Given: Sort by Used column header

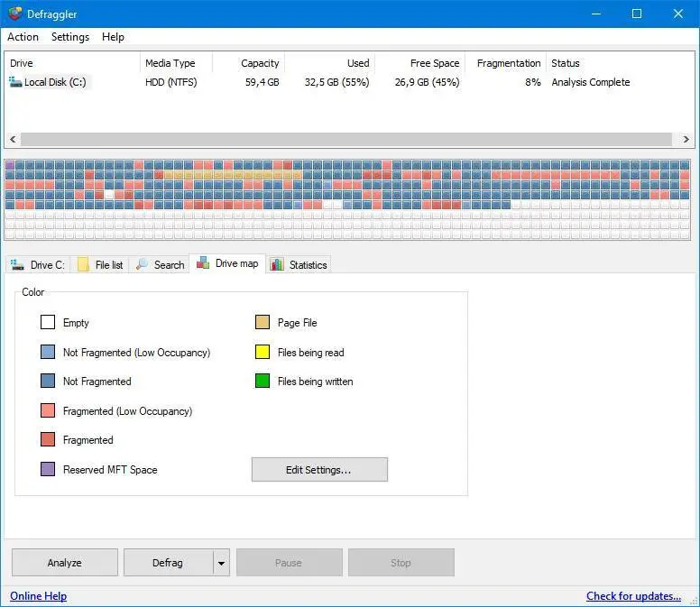Looking at the screenshot, I should pyautogui.click(x=330, y=63).
